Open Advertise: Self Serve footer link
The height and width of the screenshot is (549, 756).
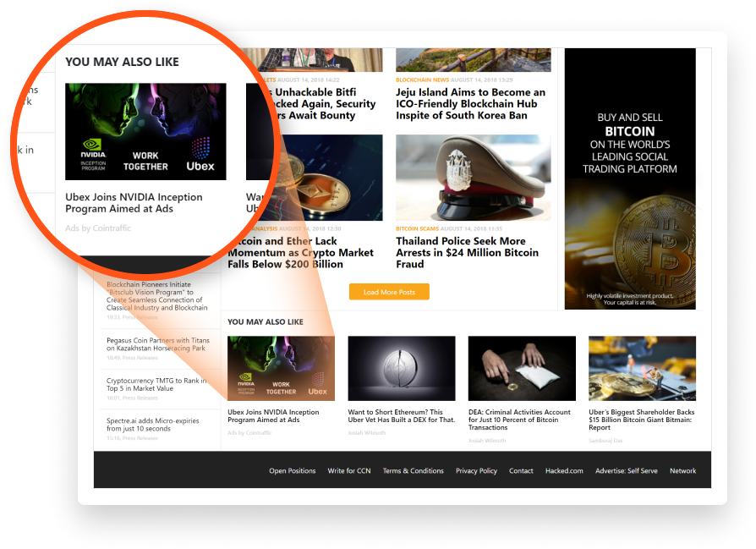click(627, 471)
